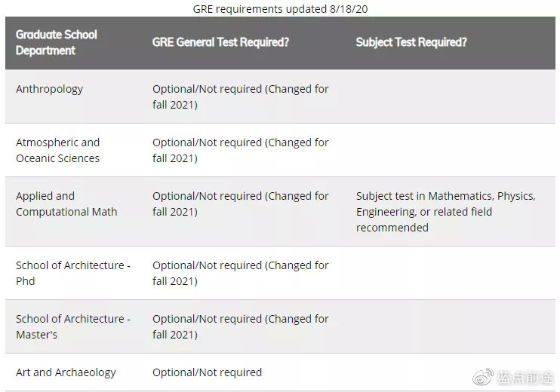
Task: Click the Weibo logo watermark icon
Action: coord(483,377)
